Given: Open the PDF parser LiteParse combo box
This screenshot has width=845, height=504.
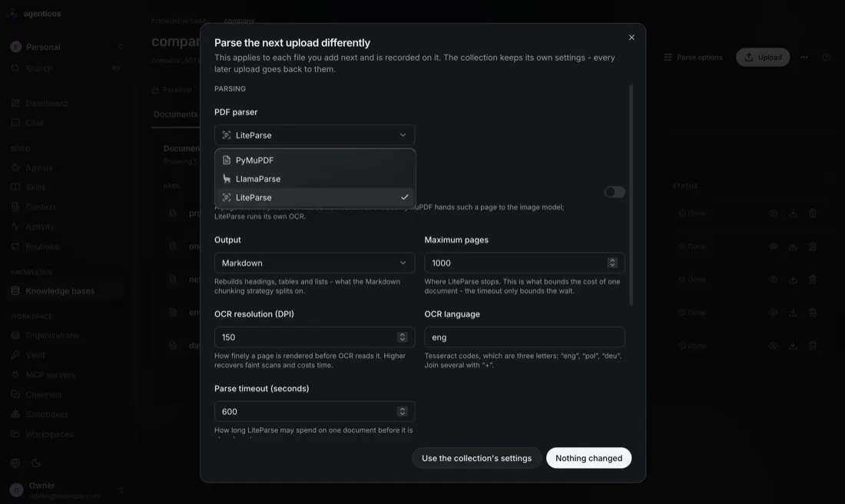Looking at the screenshot, I should pos(315,135).
